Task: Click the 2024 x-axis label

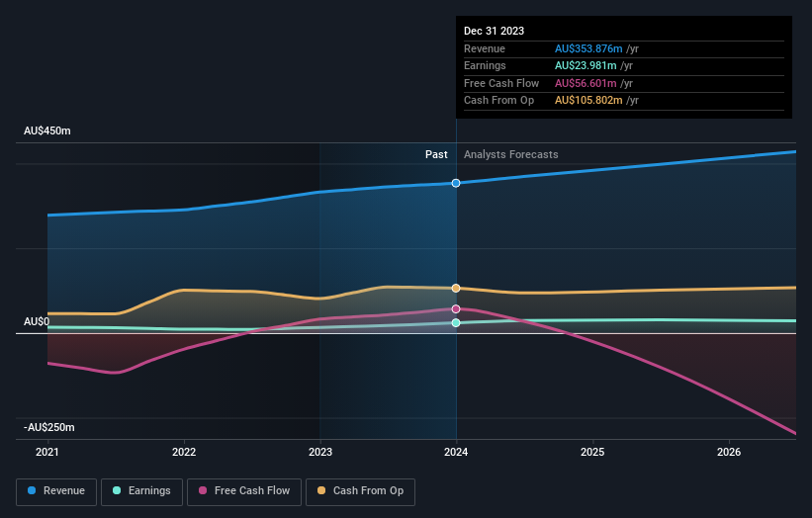Action: (x=456, y=452)
